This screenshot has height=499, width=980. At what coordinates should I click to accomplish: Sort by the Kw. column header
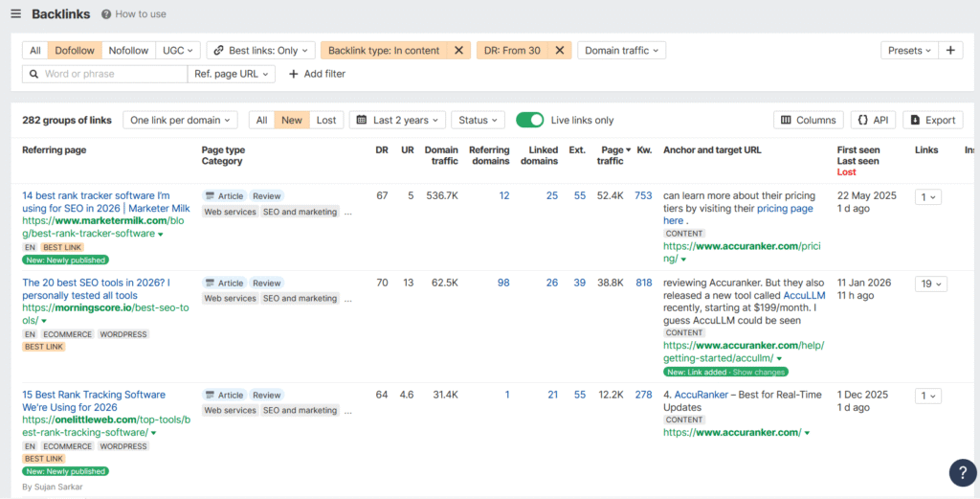644,150
